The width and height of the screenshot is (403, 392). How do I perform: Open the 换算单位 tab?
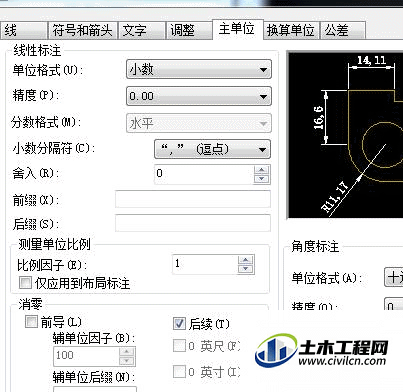click(x=291, y=31)
